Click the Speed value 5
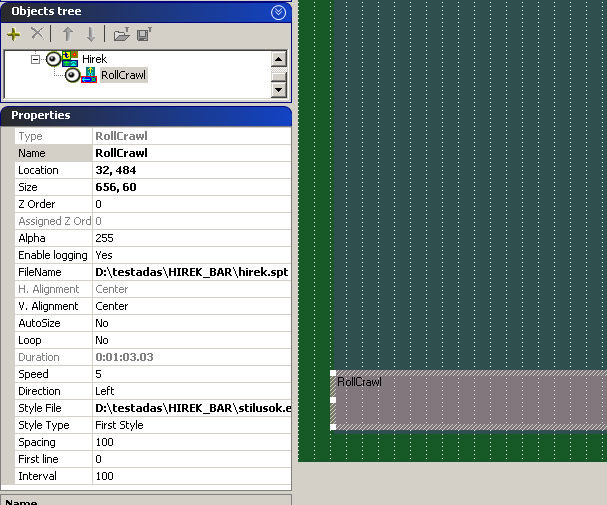This screenshot has width=607, height=505. [192, 374]
